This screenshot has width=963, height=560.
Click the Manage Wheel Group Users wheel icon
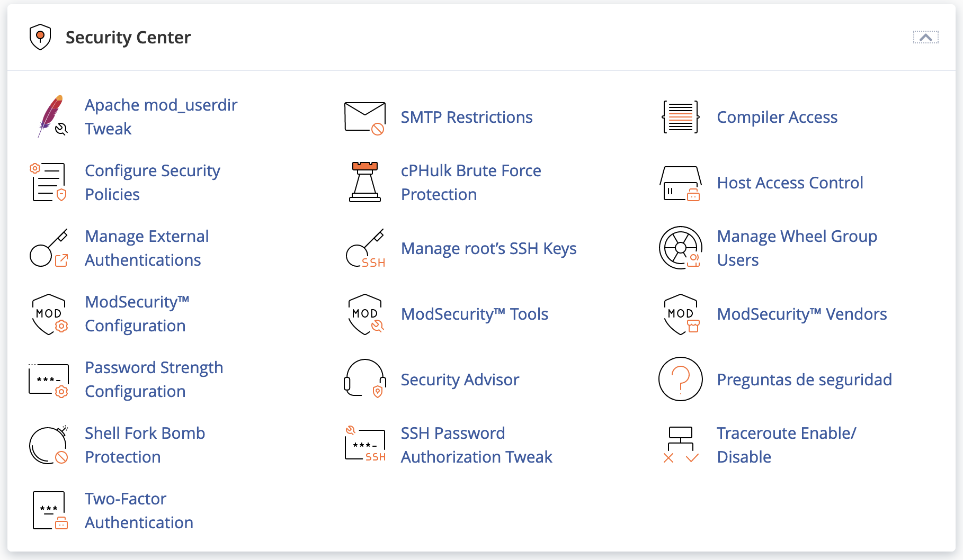(x=681, y=248)
